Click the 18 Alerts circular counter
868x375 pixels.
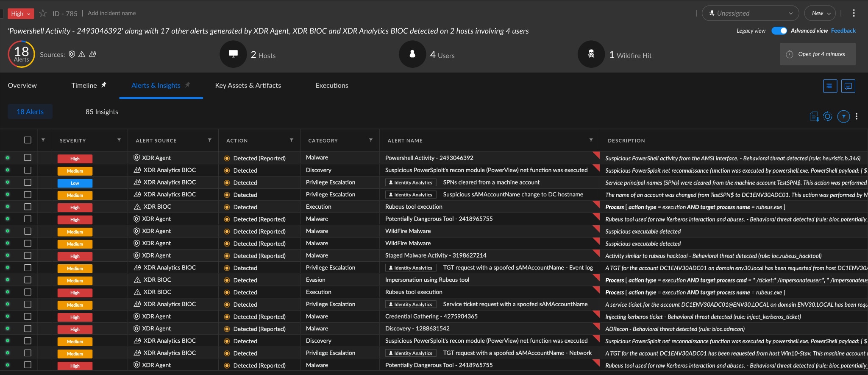21,54
